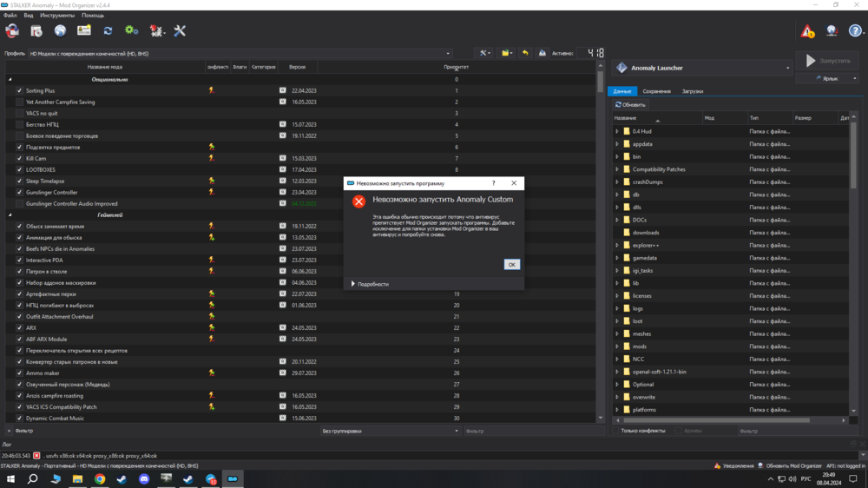Open settings wrench and screwdriver icon

180,31
